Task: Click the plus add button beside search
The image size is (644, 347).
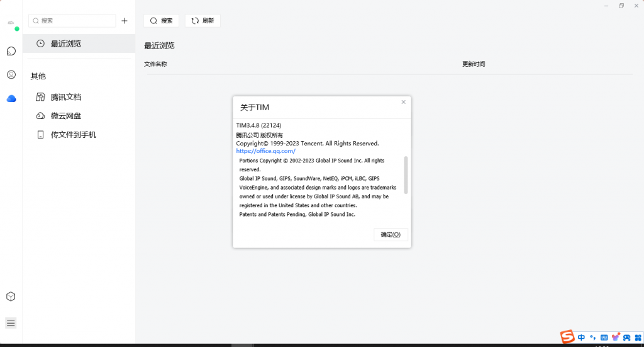Action: coord(125,21)
